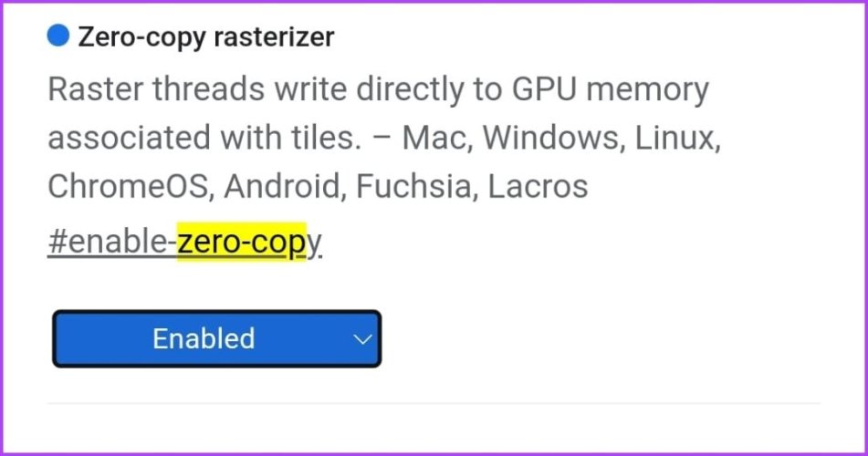
Task: Click the Zero-copy rasterizer flag title
Action: 206,37
